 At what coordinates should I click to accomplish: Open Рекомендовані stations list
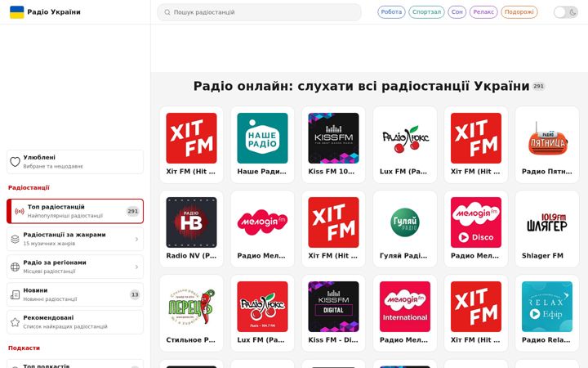(75, 322)
